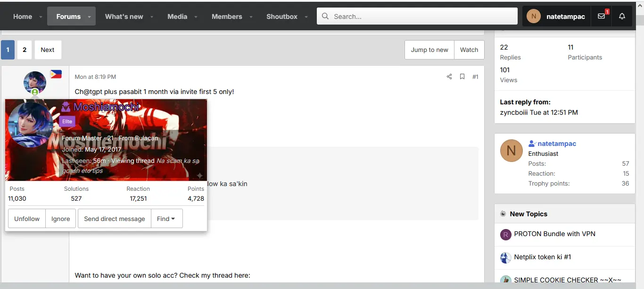Click the Posts value 57 in the sidebar

(626, 163)
